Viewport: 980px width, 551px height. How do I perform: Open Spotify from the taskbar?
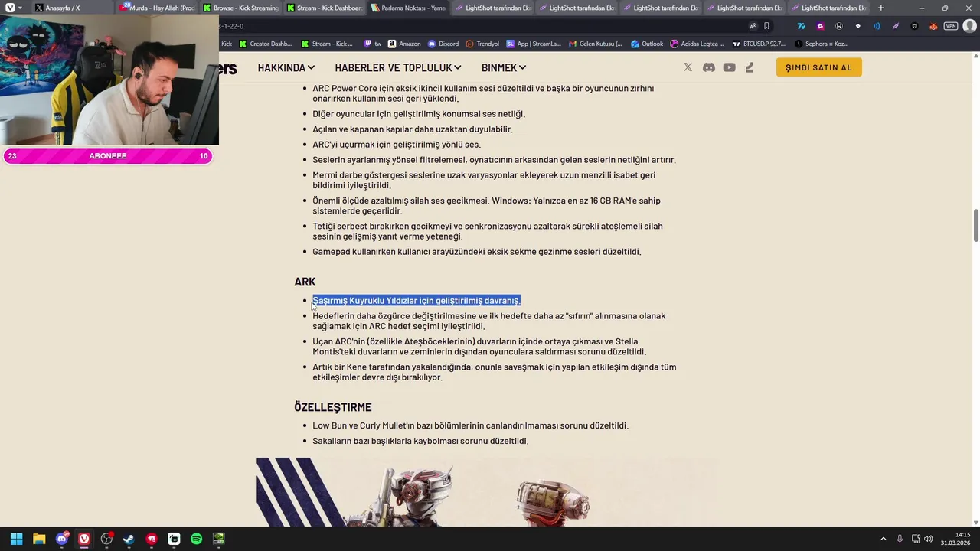tap(196, 539)
